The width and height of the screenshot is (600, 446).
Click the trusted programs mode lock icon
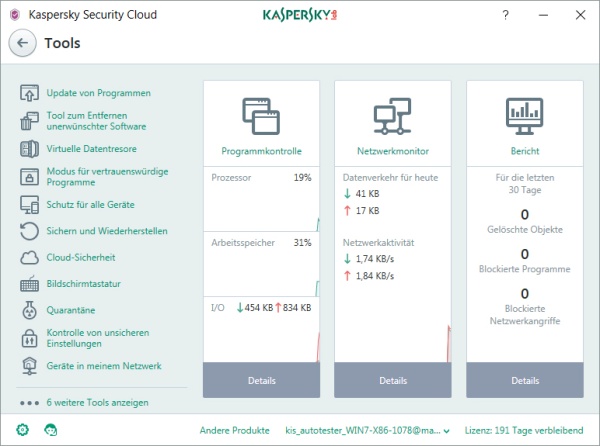(29, 177)
